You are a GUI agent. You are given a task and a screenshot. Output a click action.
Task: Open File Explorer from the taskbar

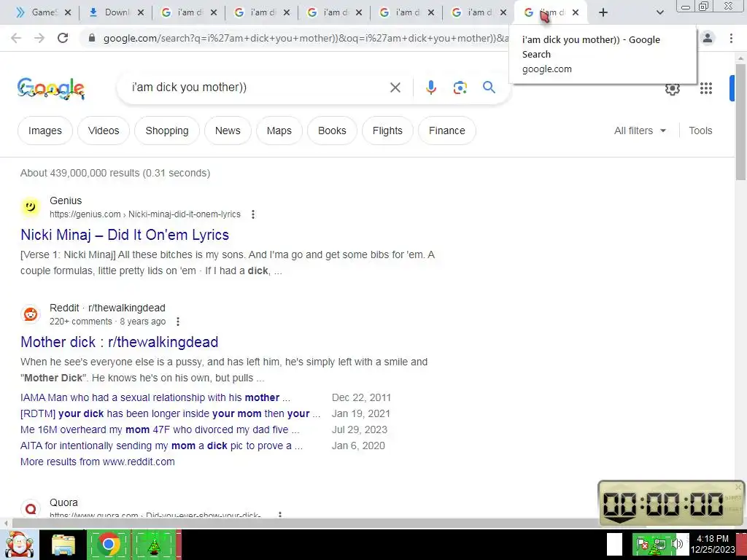[x=63, y=545]
